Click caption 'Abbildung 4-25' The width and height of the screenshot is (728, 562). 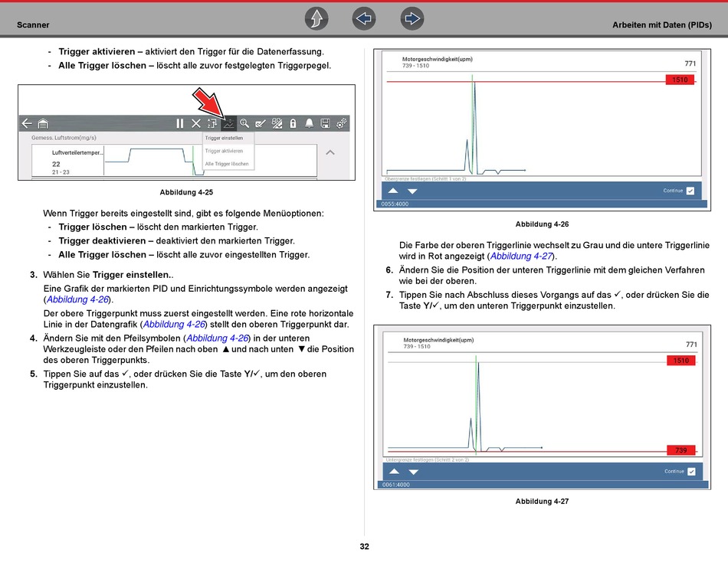pyautogui.click(x=186, y=193)
